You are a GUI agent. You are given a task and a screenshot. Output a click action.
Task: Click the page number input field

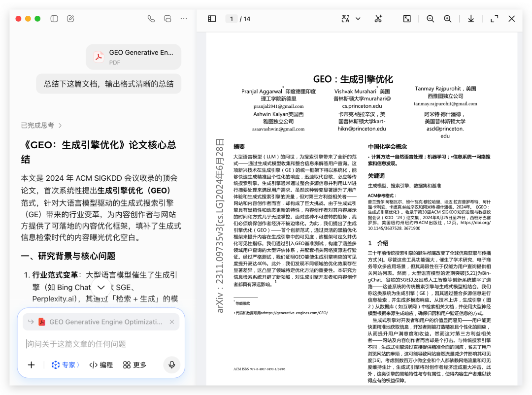[x=232, y=19]
